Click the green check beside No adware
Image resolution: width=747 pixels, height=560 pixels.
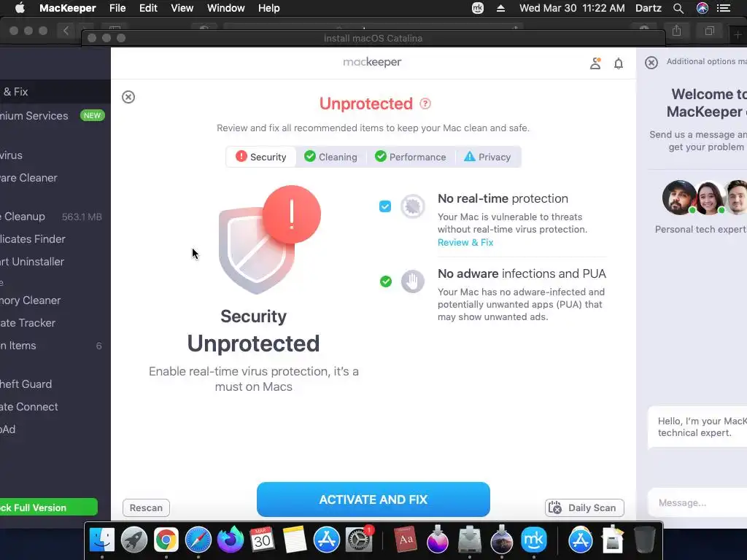pyautogui.click(x=386, y=281)
